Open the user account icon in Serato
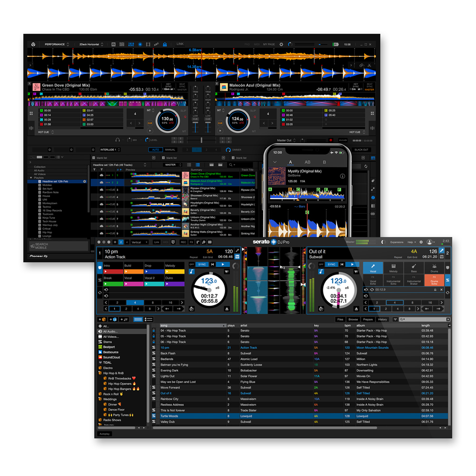The width and height of the screenshot is (476, 476). tap(429, 242)
